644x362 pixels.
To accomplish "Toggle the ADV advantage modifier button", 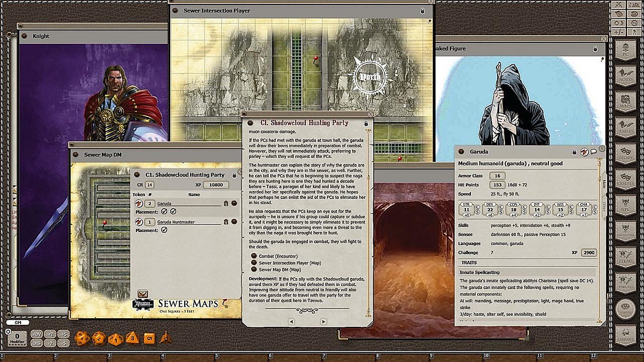I will [x=37, y=334].
